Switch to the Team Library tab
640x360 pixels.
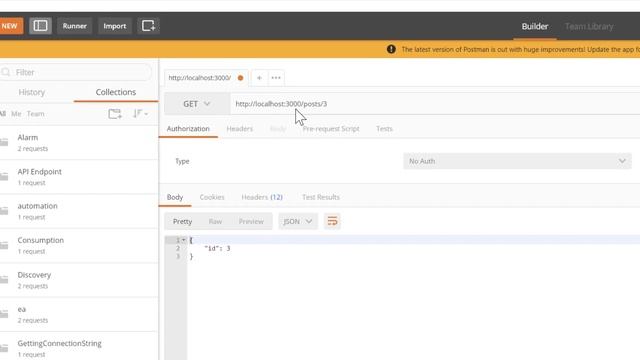[x=589, y=26]
